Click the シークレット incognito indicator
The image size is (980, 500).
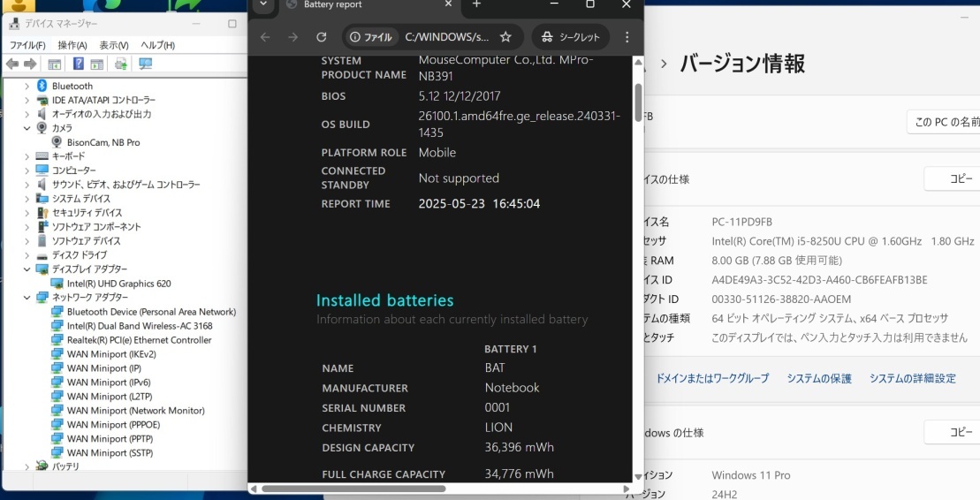pyautogui.click(x=571, y=37)
